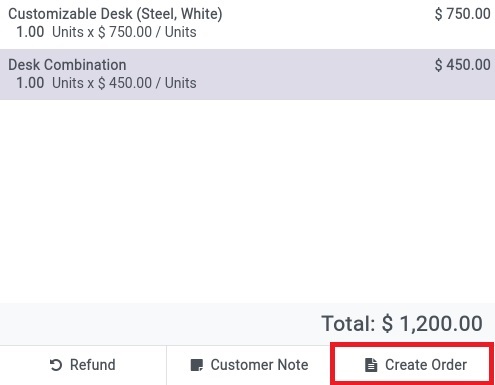Click the $ 450.00 line price
The height and width of the screenshot is (385, 495).
462,65
